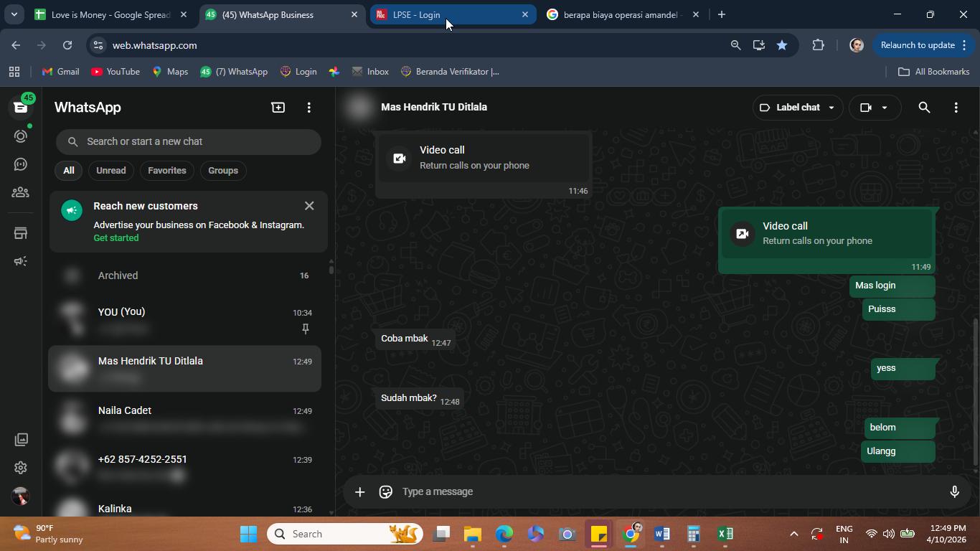The height and width of the screenshot is (551, 980).
Task: Click the attach plus icon
Action: coord(359,491)
